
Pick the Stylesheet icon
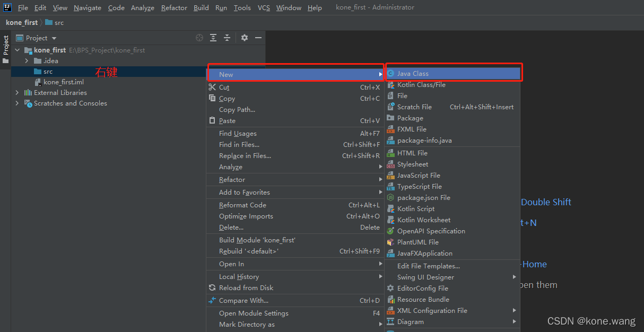[x=391, y=164]
